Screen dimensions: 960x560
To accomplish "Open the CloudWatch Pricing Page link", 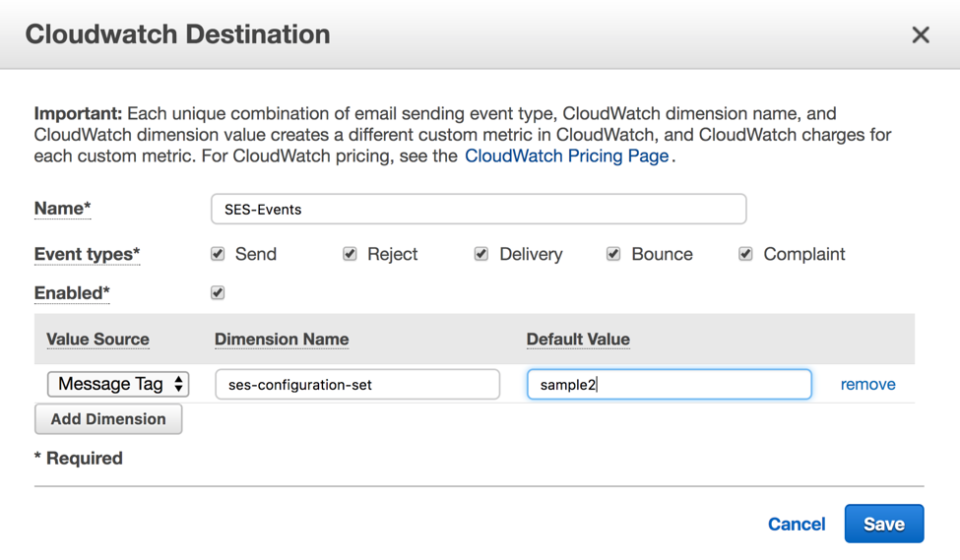I will (566, 156).
